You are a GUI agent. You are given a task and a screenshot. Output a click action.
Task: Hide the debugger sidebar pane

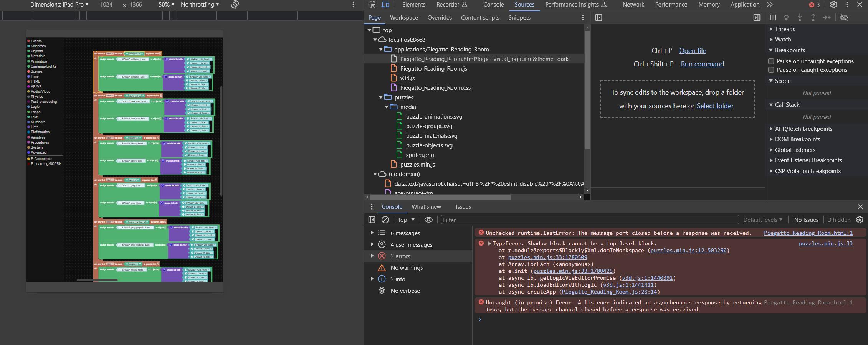pyautogui.click(x=757, y=18)
